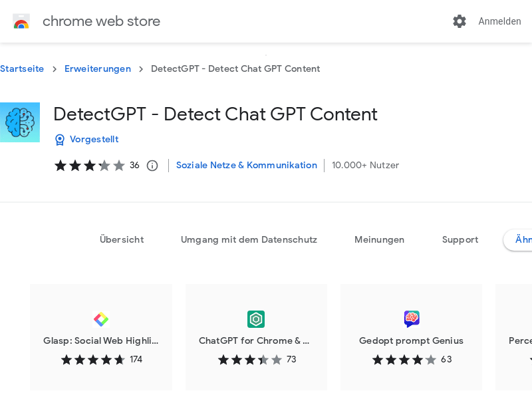Click the chrome web store title
Screen dimensions: 532x399
(x=101, y=21)
